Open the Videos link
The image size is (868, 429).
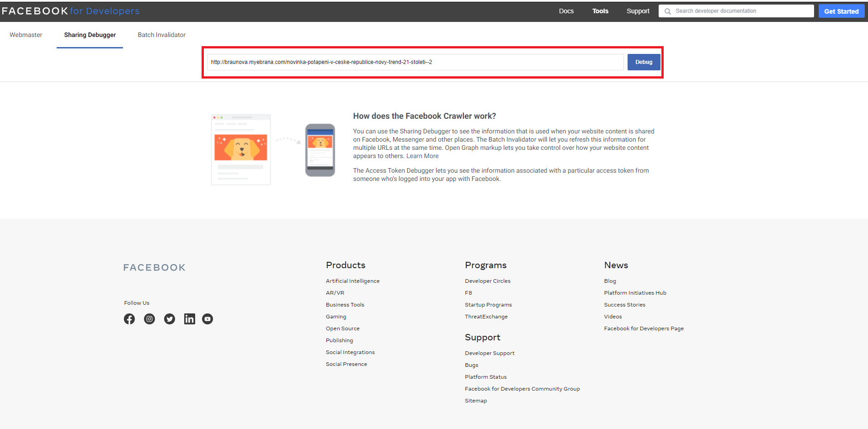click(613, 317)
